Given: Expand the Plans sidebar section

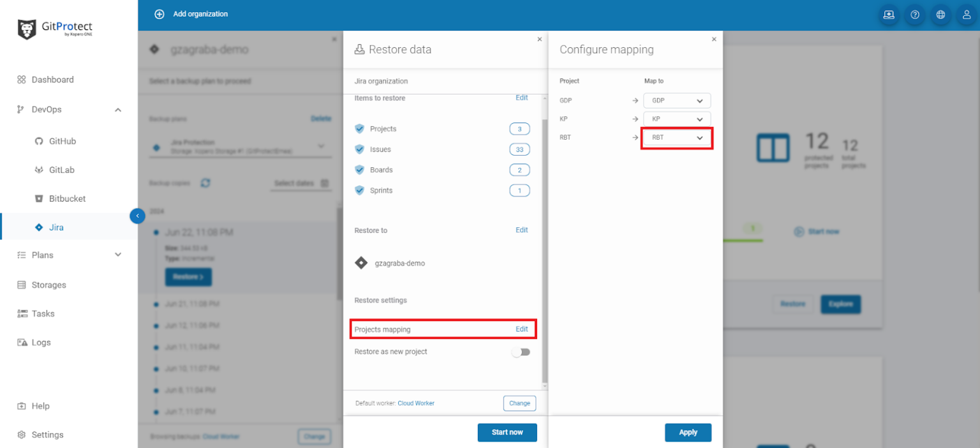Looking at the screenshot, I should (x=118, y=255).
